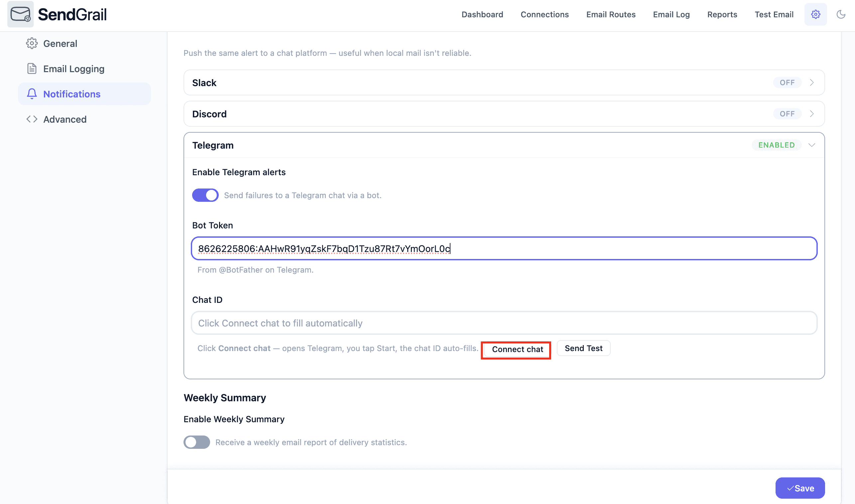Click the Email Logging document icon
The height and width of the screenshot is (504, 855).
[32, 68]
